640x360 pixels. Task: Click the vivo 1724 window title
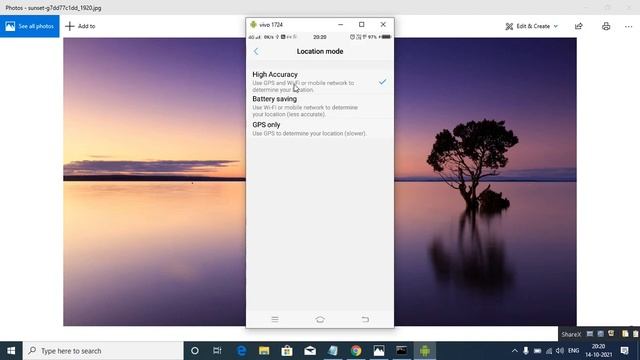271,25
